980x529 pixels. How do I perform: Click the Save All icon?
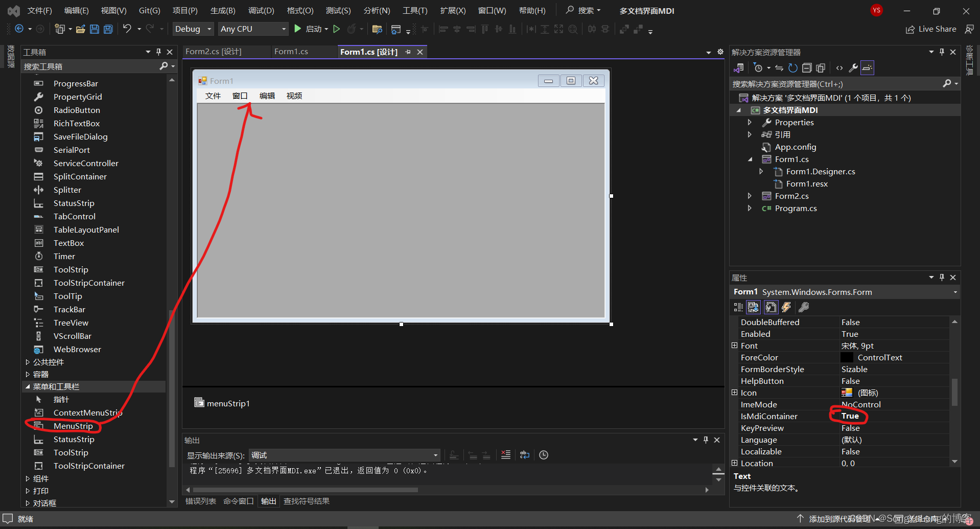pyautogui.click(x=108, y=29)
